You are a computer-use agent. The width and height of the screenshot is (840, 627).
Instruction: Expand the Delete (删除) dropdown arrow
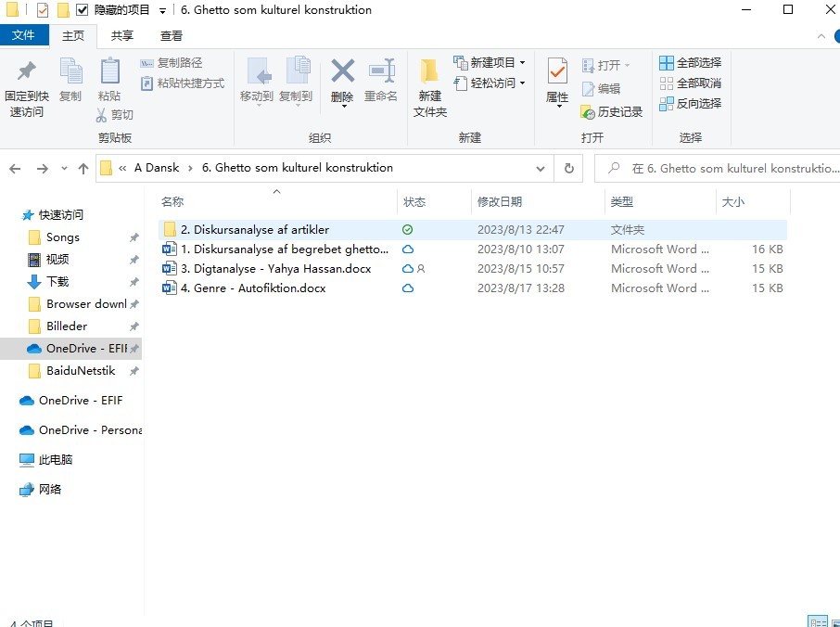[x=344, y=106]
